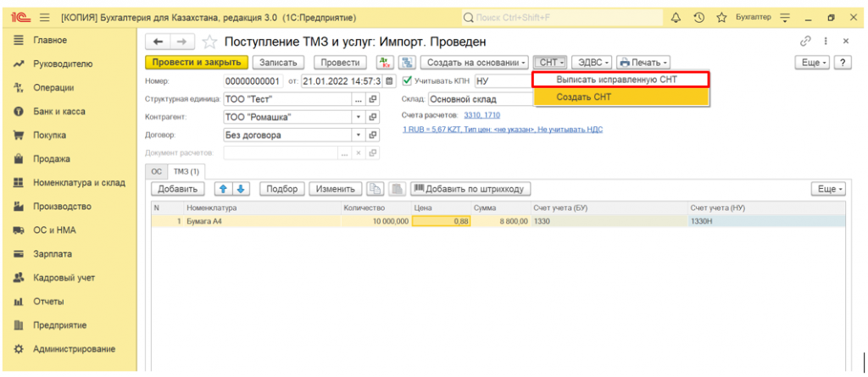This screenshot has width=868, height=377.
Task: Click the Цена cell with value 0,88
Action: pyautogui.click(x=439, y=221)
